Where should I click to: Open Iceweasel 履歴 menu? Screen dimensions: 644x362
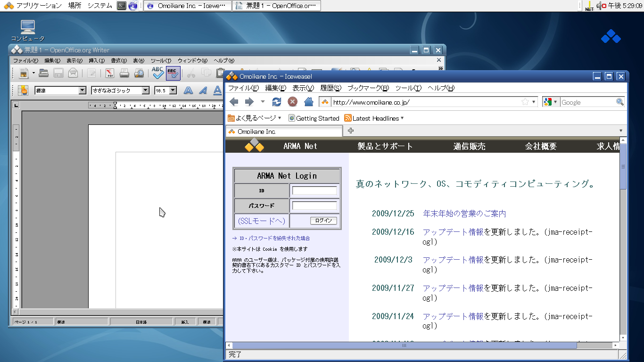331,88
